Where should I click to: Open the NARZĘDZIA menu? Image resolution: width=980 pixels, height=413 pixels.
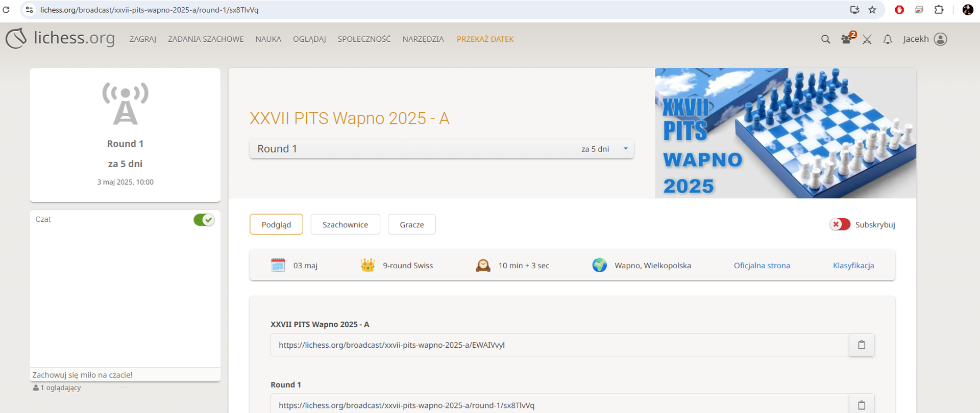pyautogui.click(x=423, y=39)
